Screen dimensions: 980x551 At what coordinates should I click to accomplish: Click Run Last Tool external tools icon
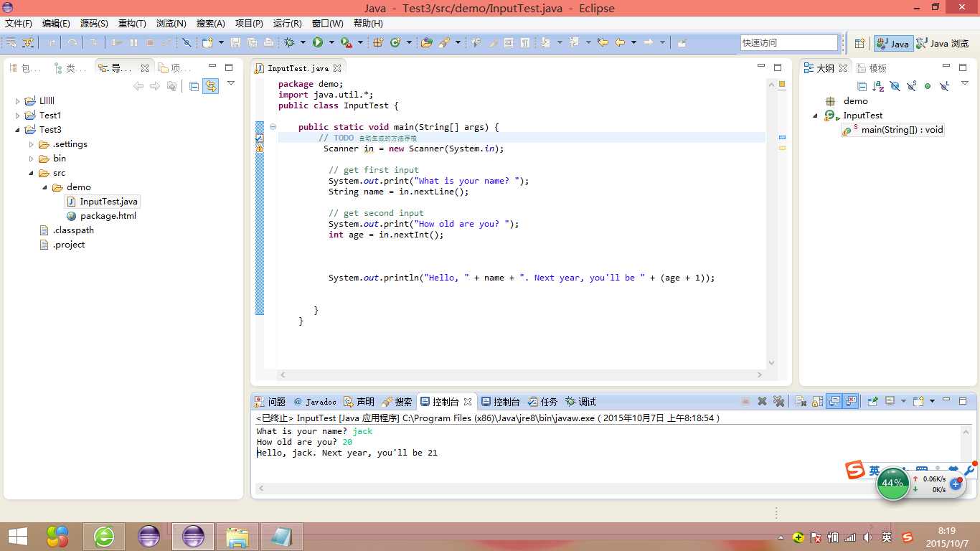click(x=347, y=42)
